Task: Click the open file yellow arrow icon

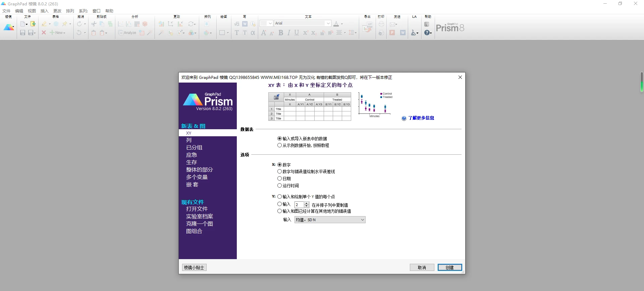Action: coord(33,24)
